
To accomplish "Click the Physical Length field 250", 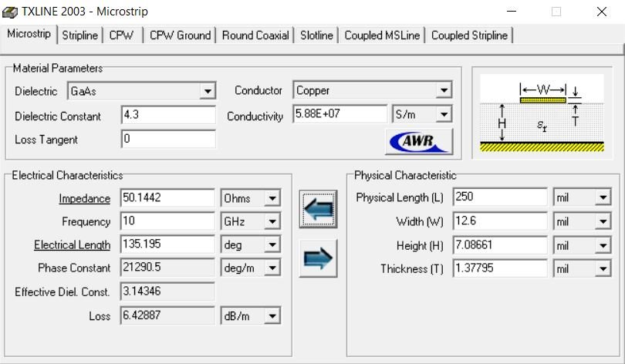I will 500,197.
